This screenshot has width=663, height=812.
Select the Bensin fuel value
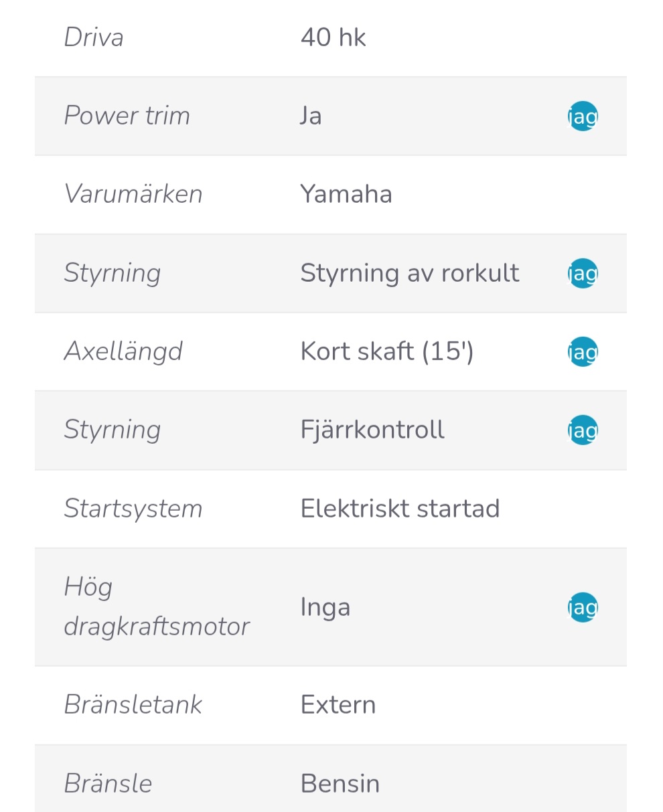pyautogui.click(x=340, y=783)
